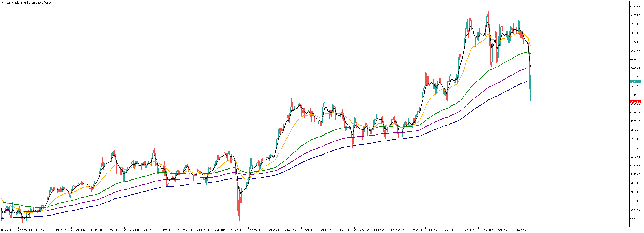This screenshot has width=644, height=233.
Task: Click the 34463.1 price scale value
Action: point(635,68)
